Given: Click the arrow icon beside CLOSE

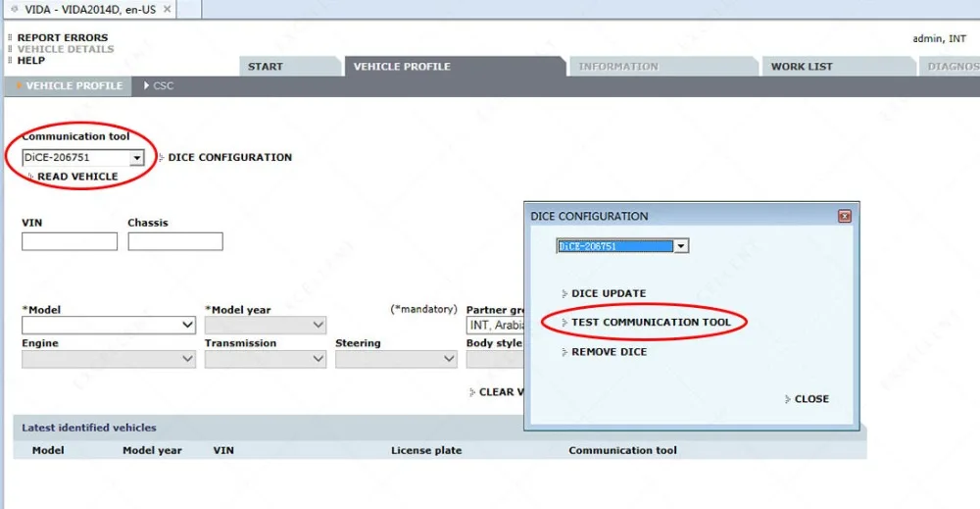Looking at the screenshot, I should 788,399.
